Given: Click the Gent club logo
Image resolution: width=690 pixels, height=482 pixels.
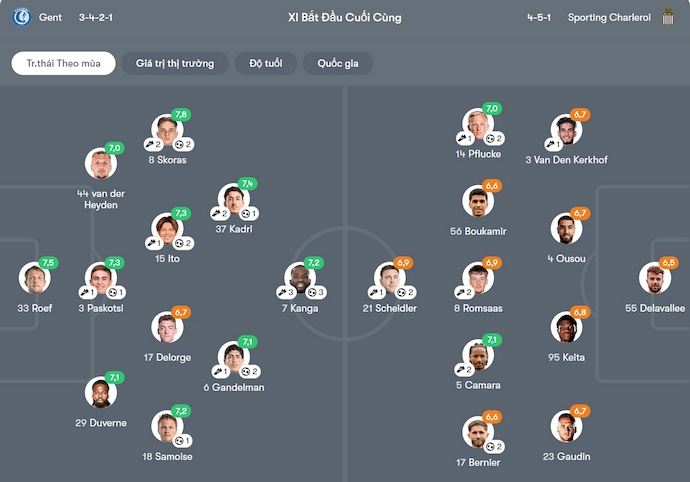Looking at the screenshot, I should point(22,17).
